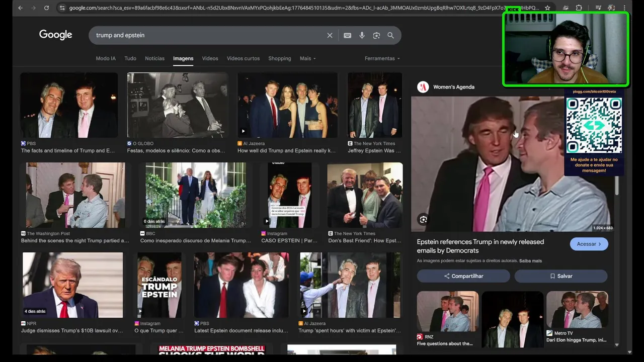644x362 pixels.
Task: Search by image with the Lens camera icon
Action: (376, 35)
